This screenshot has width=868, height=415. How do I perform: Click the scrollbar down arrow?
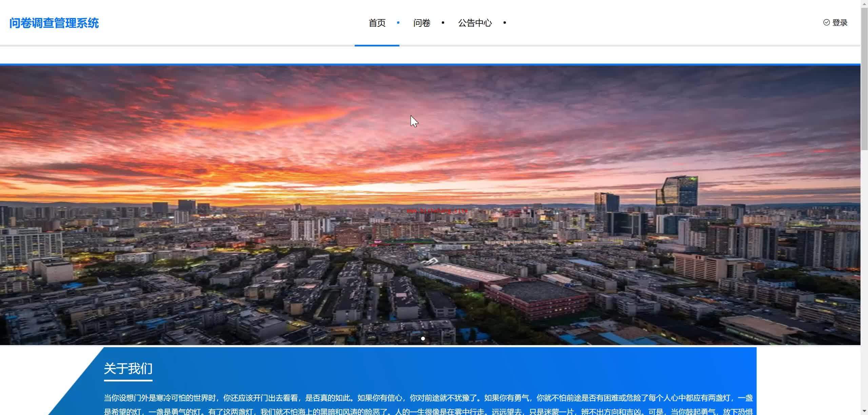point(864,411)
